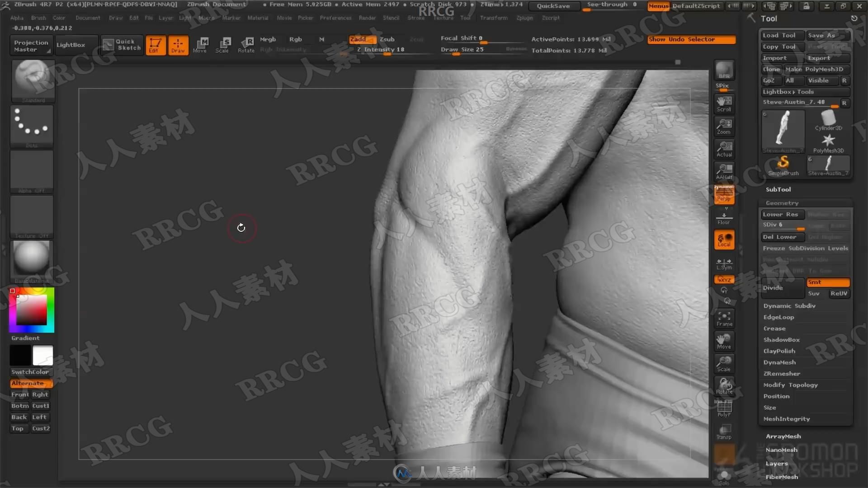868x488 pixels.
Task: Open the Tool menu in menubar
Action: tap(465, 18)
